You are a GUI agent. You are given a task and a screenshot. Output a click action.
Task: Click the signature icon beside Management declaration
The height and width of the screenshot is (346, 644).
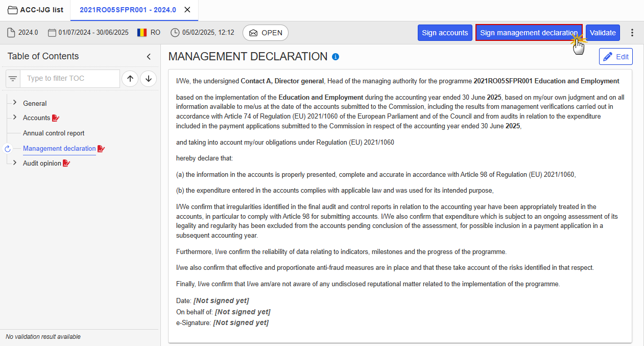click(x=101, y=149)
